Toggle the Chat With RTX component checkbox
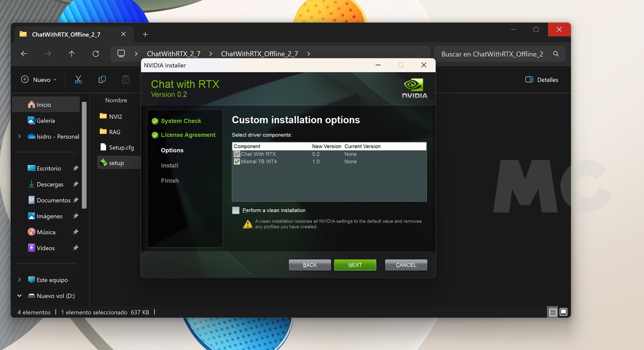 (x=237, y=154)
